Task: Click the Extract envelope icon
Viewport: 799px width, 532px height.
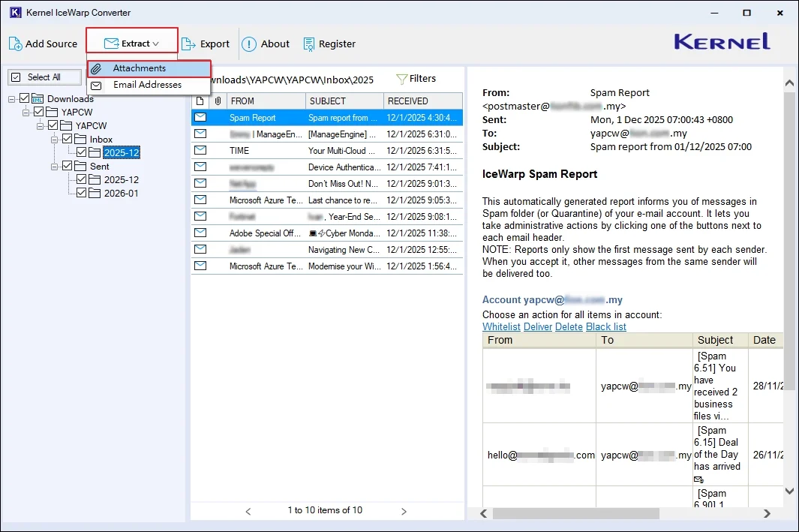Action: pyautogui.click(x=111, y=43)
